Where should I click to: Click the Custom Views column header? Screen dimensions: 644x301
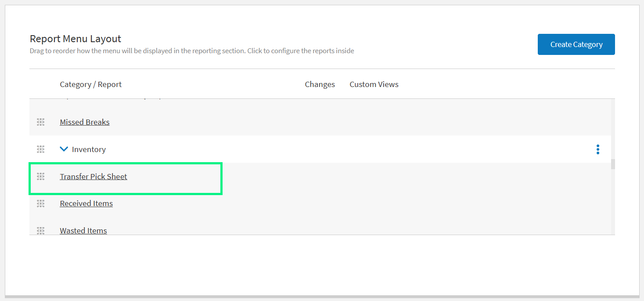tap(374, 84)
